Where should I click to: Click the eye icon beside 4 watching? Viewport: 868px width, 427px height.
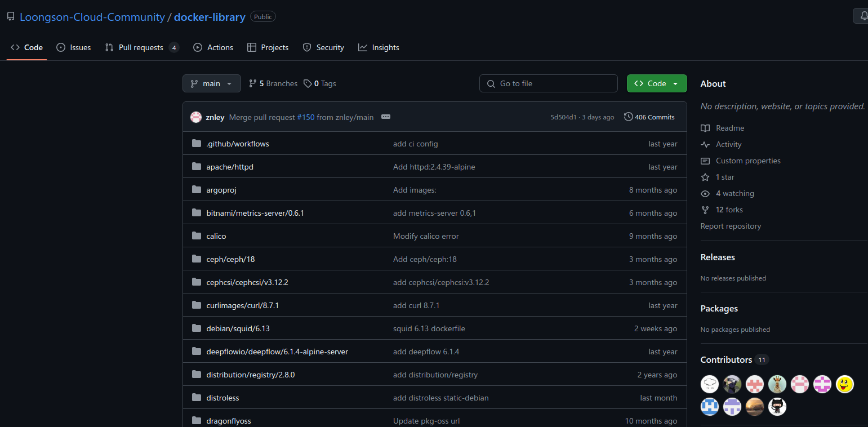pyautogui.click(x=705, y=193)
